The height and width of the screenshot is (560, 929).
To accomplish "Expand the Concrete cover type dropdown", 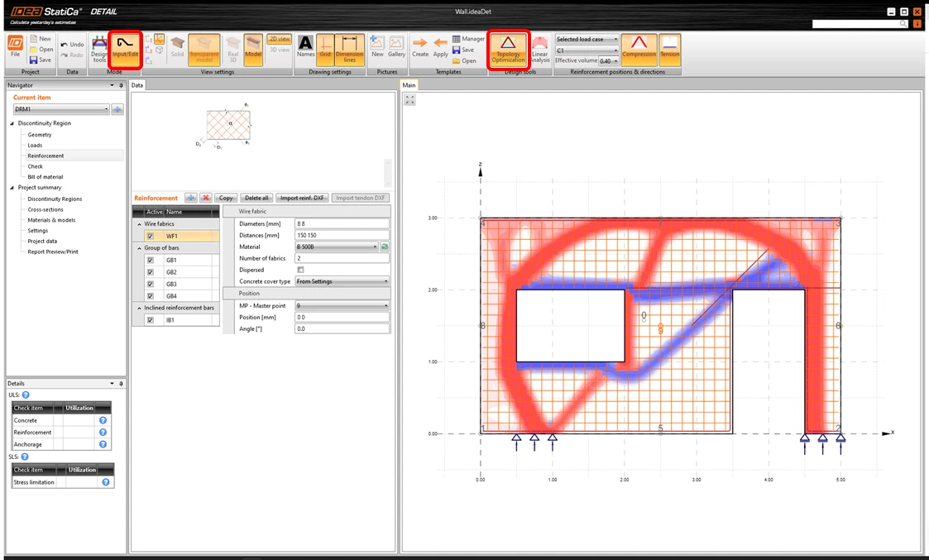I will 342,281.
